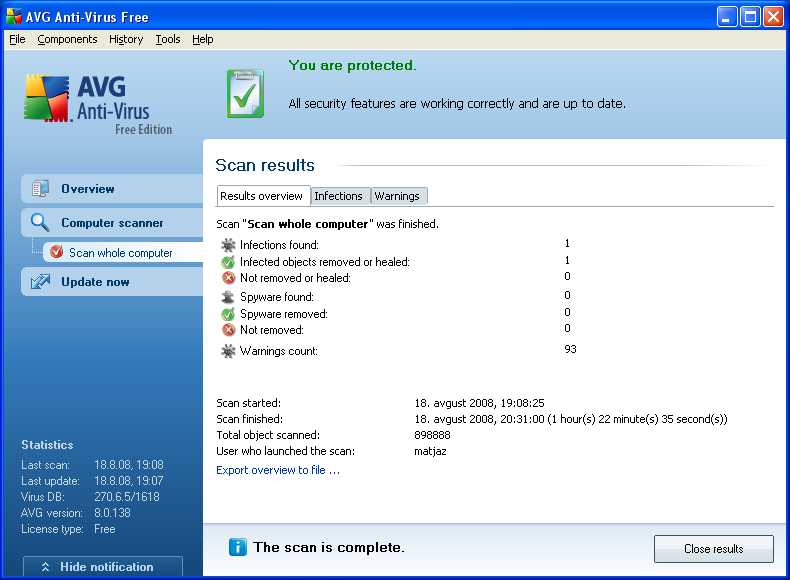Click The scan is complete message
This screenshot has width=790, height=580.
329,547
